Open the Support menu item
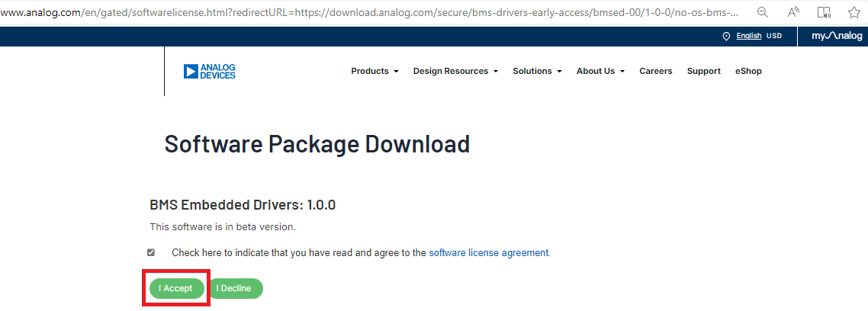Screen dimensions: 868x311 (703, 71)
